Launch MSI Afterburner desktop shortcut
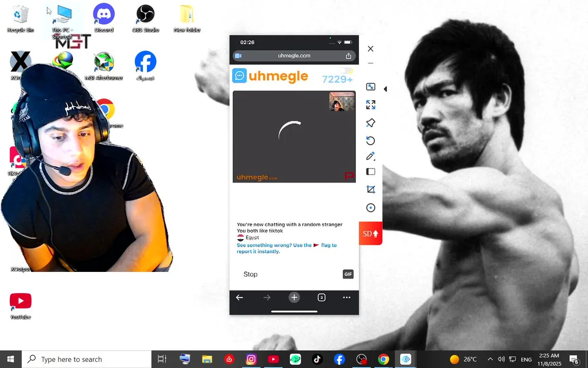 pyautogui.click(x=104, y=66)
